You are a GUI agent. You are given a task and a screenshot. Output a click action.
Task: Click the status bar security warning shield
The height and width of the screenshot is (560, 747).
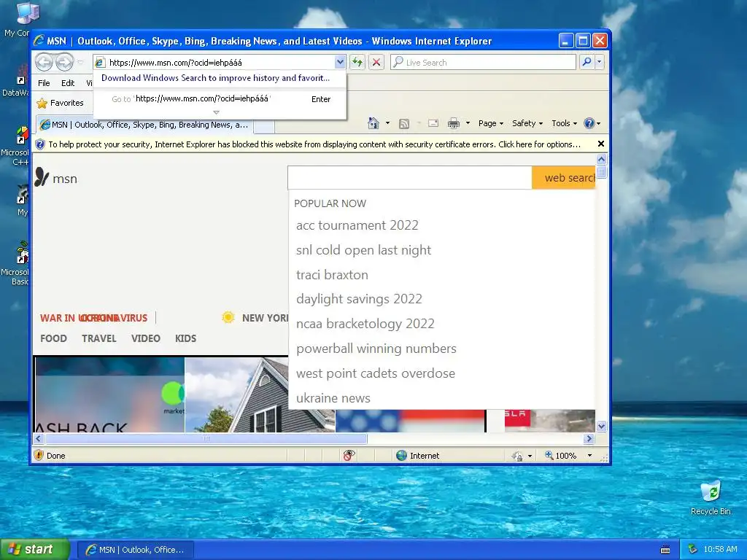(x=39, y=455)
